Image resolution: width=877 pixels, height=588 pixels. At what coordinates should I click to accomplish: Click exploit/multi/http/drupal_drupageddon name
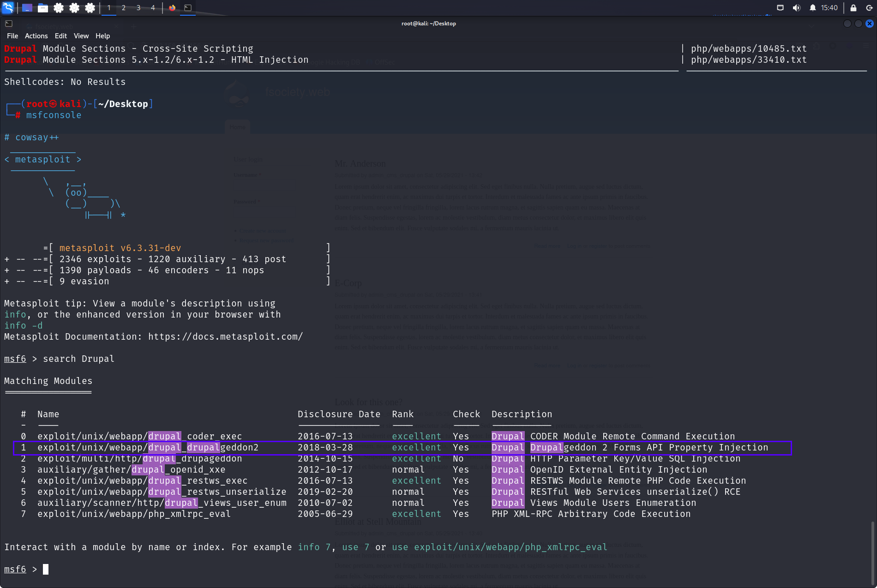[x=139, y=458]
